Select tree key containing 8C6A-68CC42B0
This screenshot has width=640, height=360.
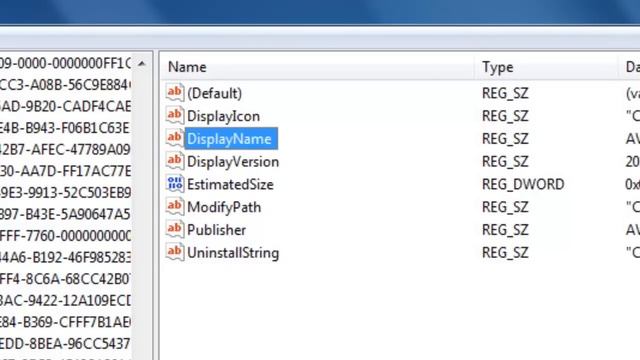[x=65, y=279]
